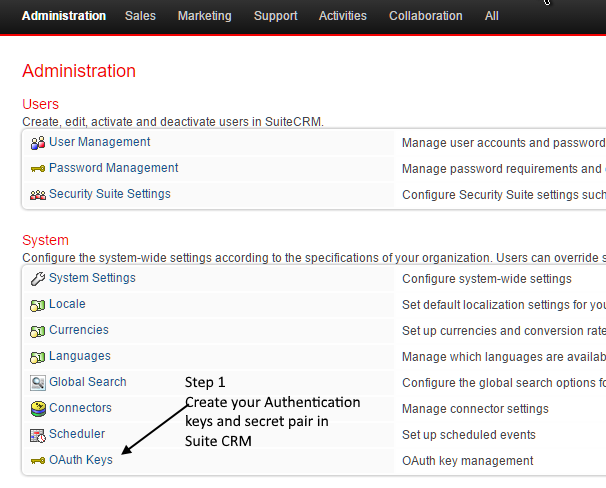
Task: Open the Global Search link
Action: click(87, 382)
